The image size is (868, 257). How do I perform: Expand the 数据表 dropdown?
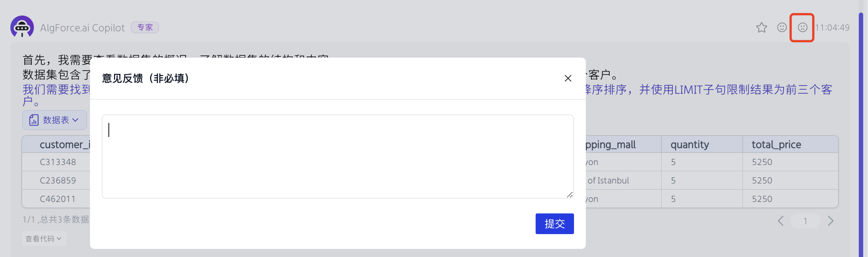click(x=55, y=120)
